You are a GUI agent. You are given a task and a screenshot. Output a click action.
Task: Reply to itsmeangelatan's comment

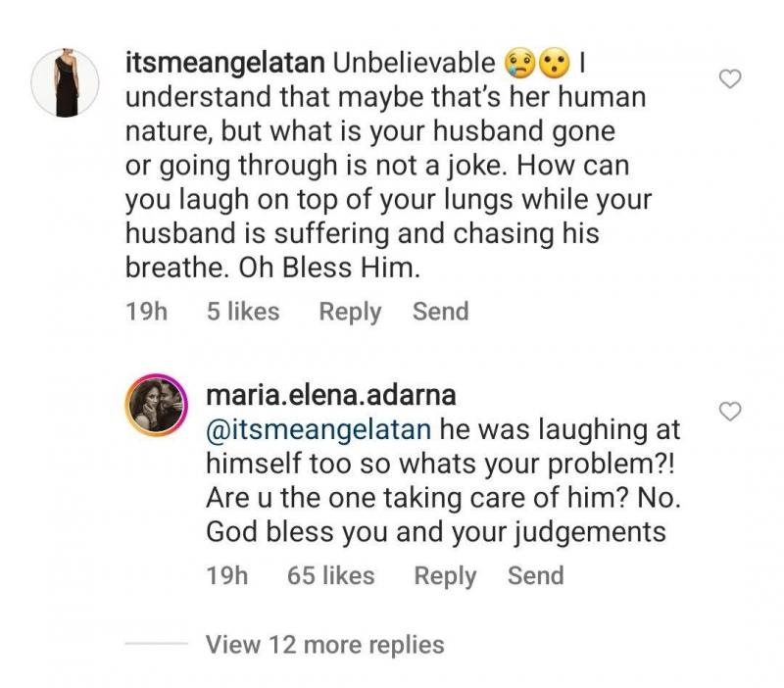pyautogui.click(x=350, y=312)
